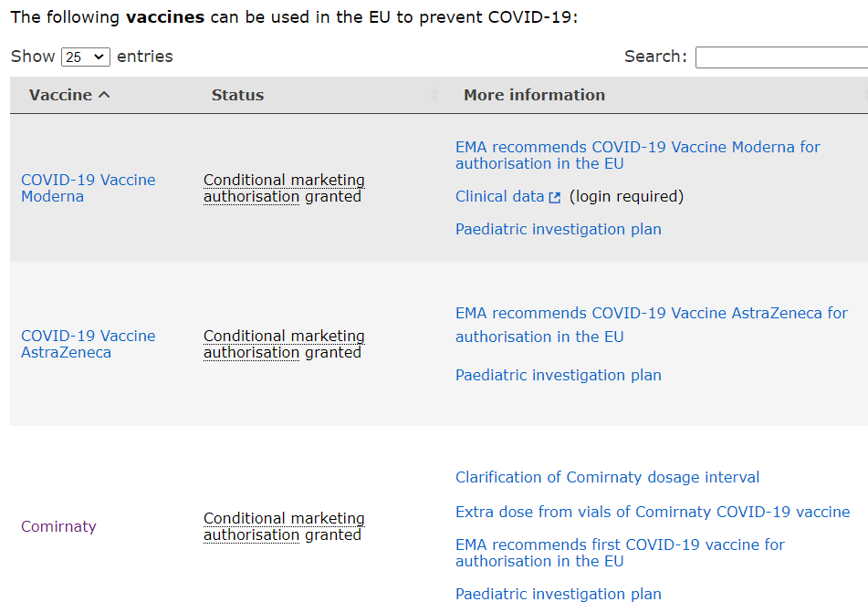This screenshot has height=612, width=868.
Task: Click Conditional marketing authorisation term in Comirnaty row
Action: pyautogui.click(x=283, y=526)
